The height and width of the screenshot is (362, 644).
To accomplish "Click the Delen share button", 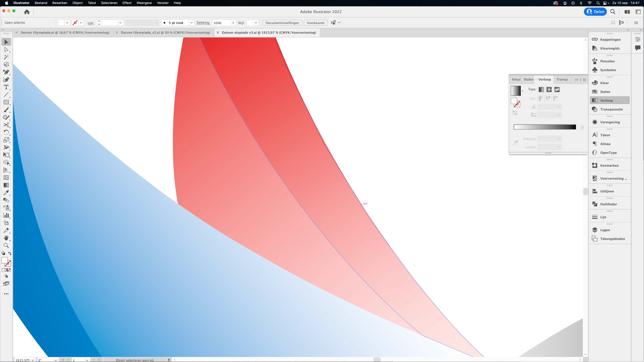I will click(x=595, y=12).
